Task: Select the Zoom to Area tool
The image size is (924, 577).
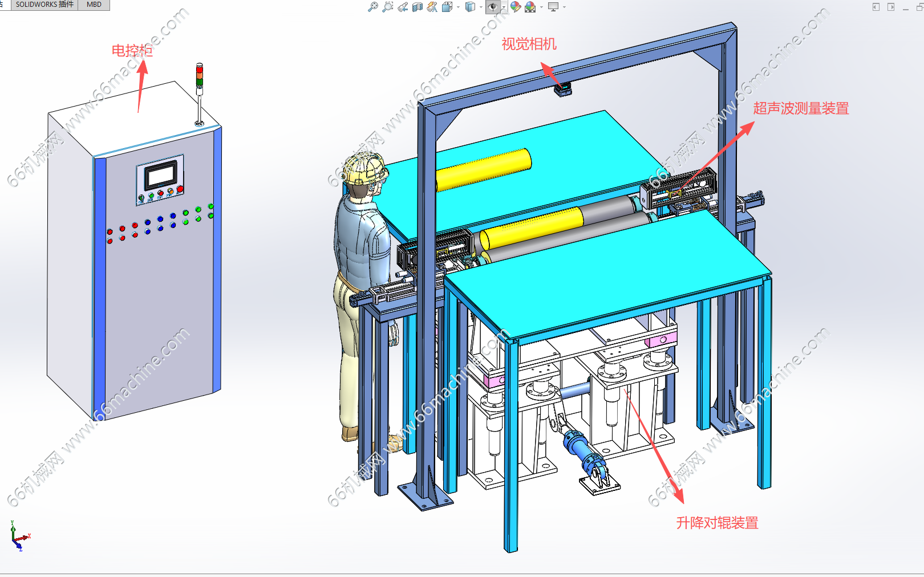Action: pyautogui.click(x=388, y=7)
